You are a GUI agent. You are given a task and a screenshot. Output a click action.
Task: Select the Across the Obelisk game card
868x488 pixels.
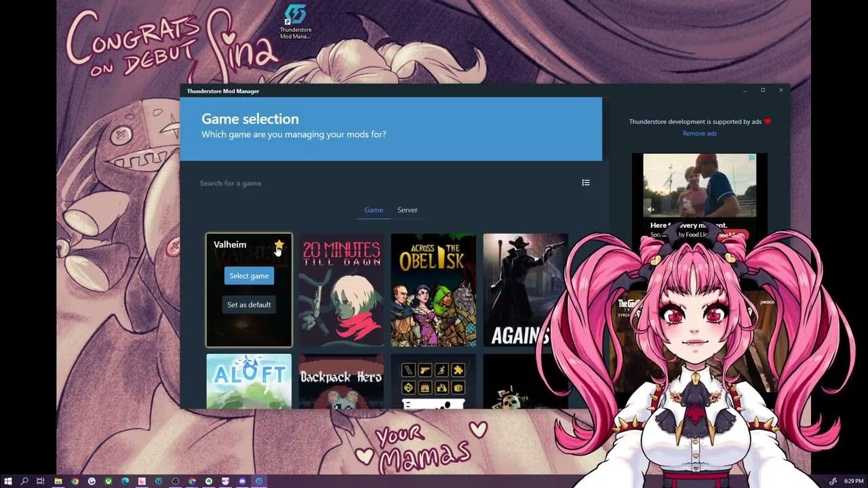point(433,290)
